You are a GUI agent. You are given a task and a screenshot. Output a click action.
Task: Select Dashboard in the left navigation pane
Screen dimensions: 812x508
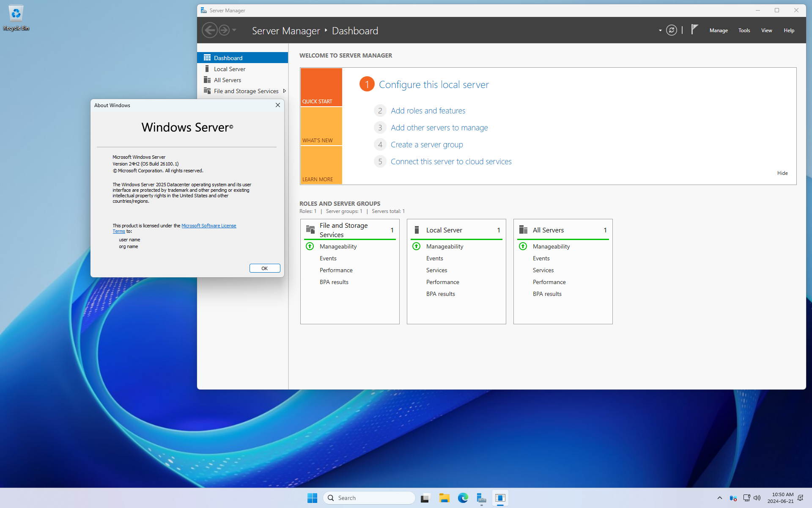coord(243,58)
